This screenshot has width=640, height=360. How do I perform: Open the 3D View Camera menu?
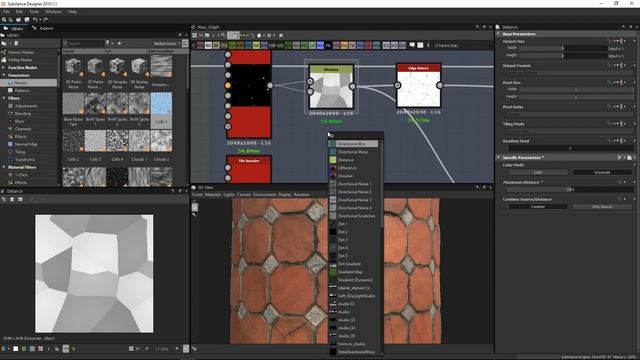(x=244, y=195)
